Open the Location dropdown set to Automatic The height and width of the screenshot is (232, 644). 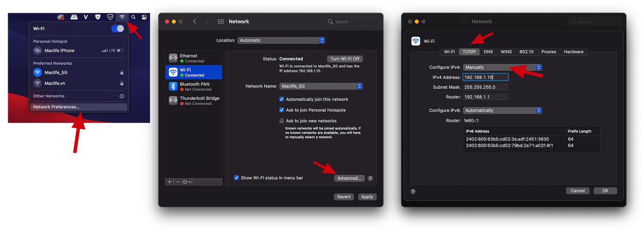pyautogui.click(x=281, y=40)
